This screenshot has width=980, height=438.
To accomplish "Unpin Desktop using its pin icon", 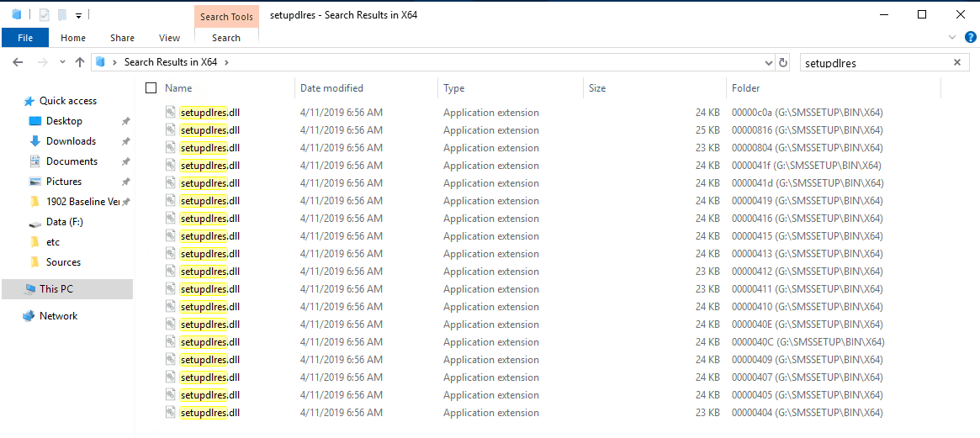I will (125, 121).
